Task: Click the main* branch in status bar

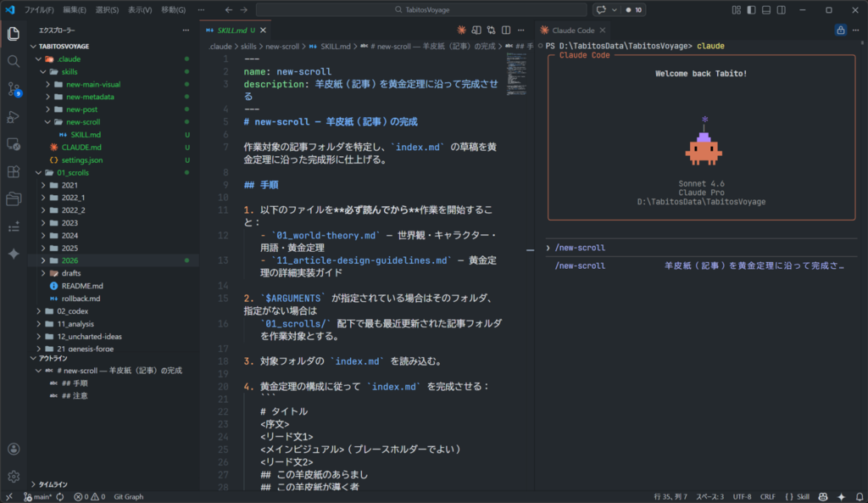Action: coord(37,497)
